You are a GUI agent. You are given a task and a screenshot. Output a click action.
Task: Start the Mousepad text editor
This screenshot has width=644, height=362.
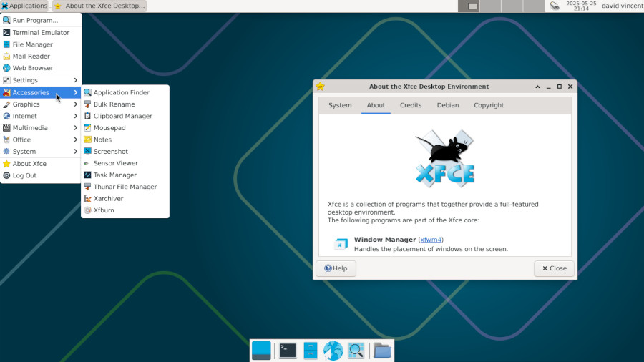click(125, 127)
